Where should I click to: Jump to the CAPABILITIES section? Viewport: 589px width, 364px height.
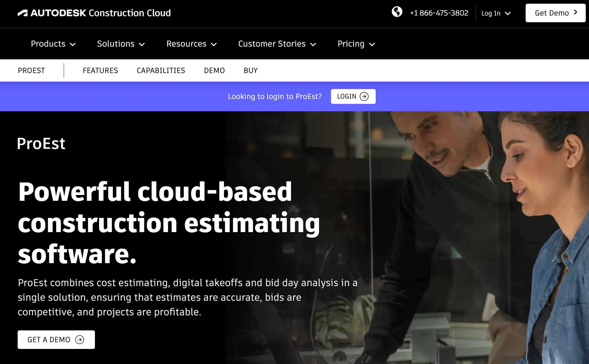pos(161,70)
